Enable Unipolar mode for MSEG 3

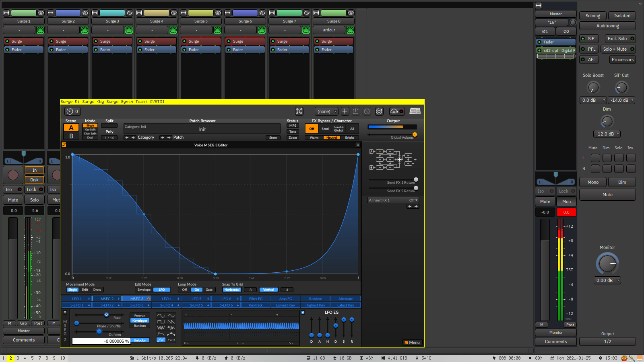(x=140, y=340)
